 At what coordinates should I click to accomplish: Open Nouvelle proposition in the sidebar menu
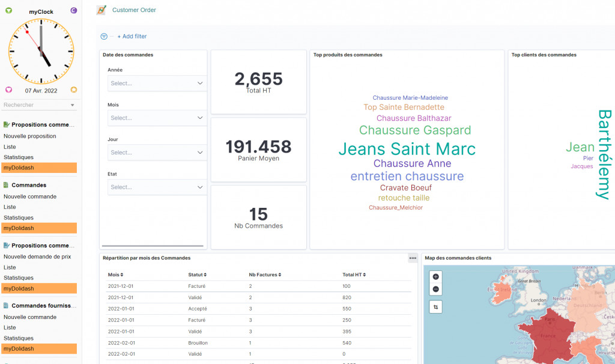coord(30,136)
